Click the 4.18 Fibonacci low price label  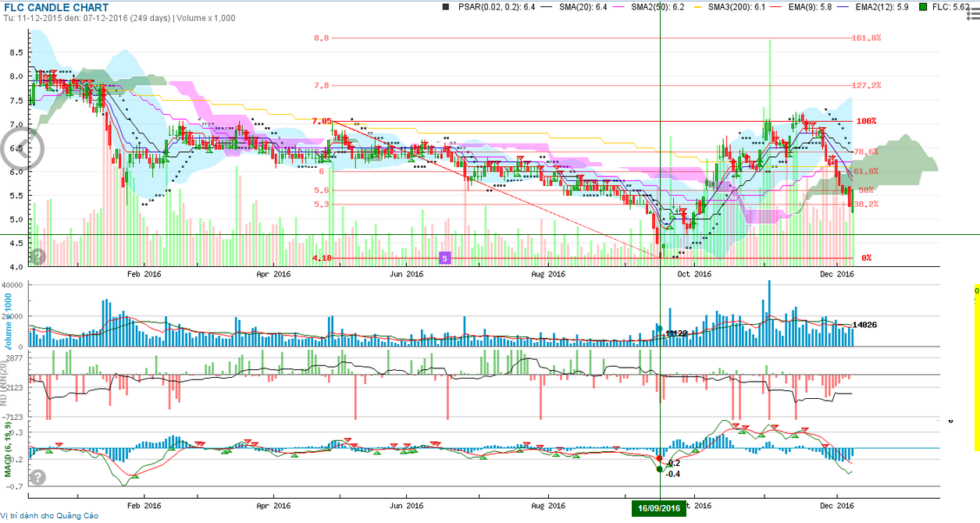(323, 258)
